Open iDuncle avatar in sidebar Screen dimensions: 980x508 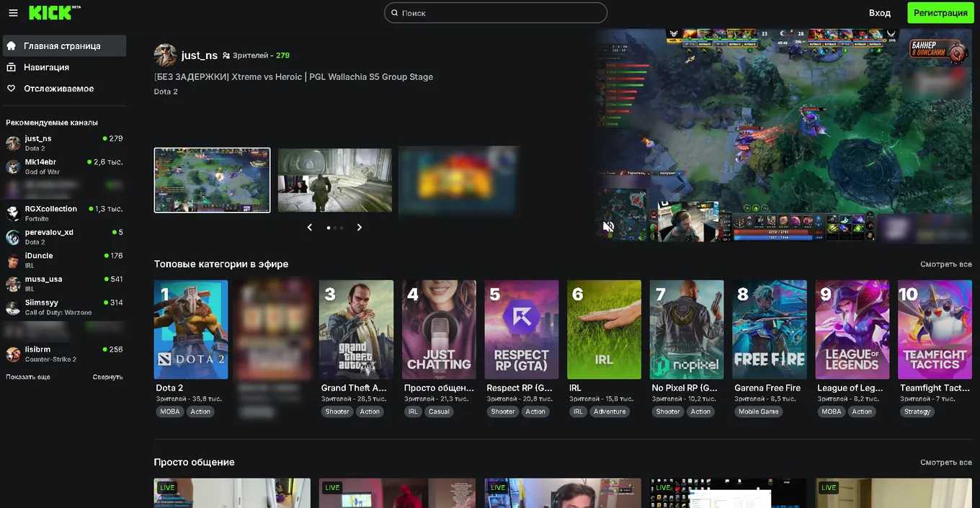point(13,260)
